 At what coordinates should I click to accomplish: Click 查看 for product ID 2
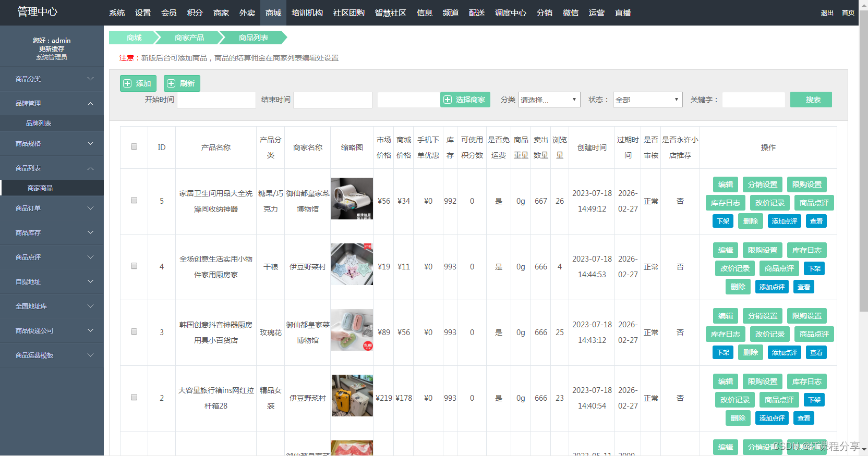804,418
